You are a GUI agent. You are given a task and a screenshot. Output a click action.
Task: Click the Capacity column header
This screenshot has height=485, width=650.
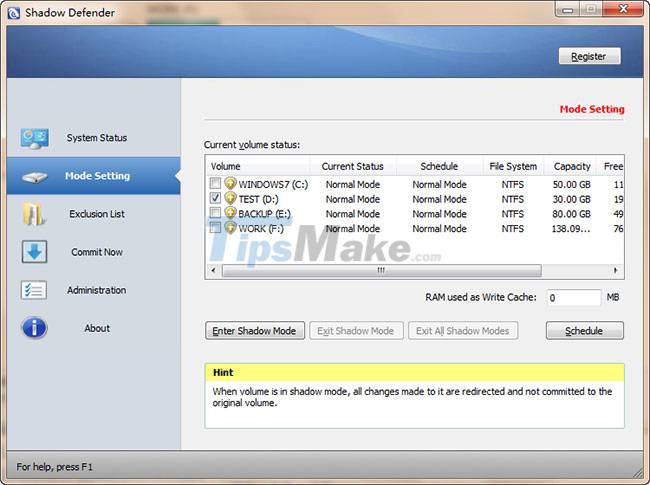click(572, 166)
